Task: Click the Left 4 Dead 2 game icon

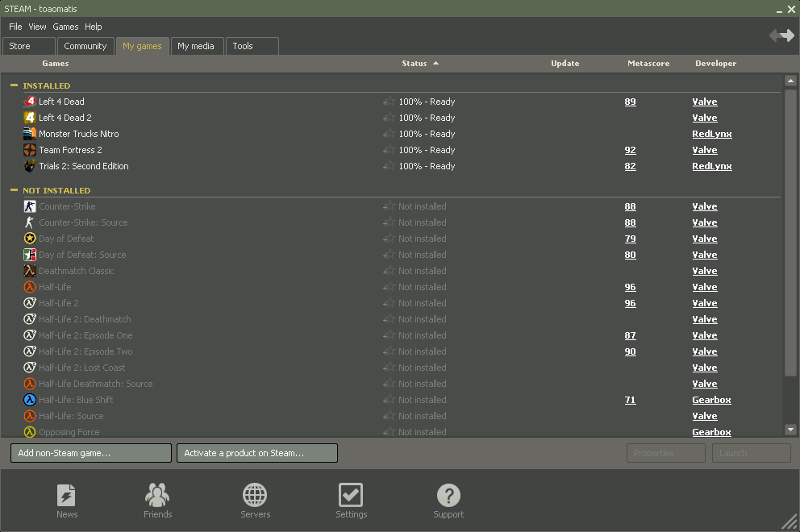Action: pyautogui.click(x=30, y=118)
